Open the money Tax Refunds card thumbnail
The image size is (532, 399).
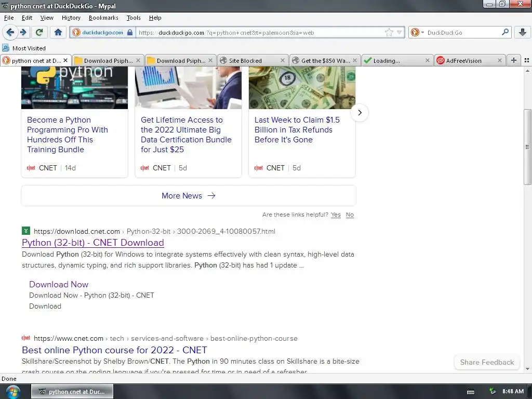click(x=302, y=87)
